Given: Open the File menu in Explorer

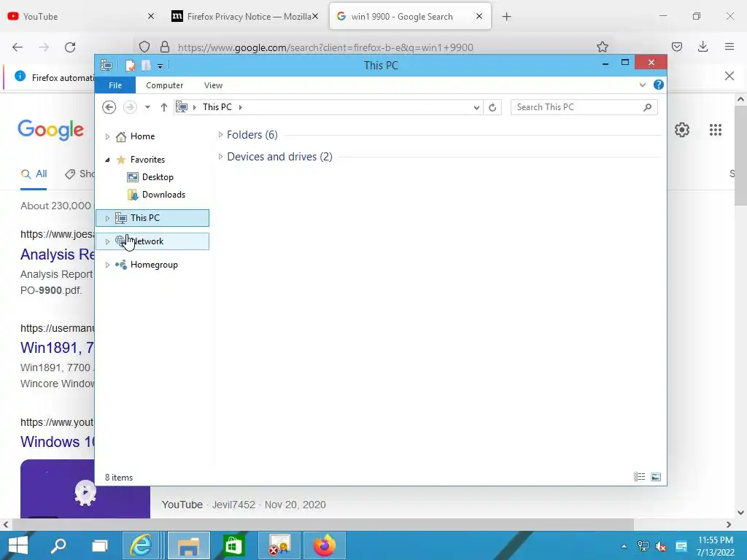Looking at the screenshot, I should pyautogui.click(x=115, y=85).
